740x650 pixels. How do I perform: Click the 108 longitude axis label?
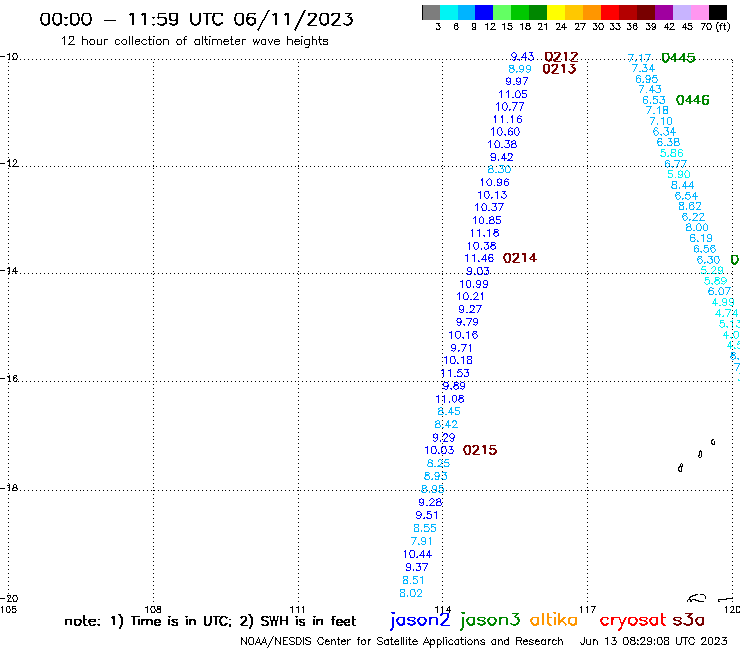coord(153,609)
